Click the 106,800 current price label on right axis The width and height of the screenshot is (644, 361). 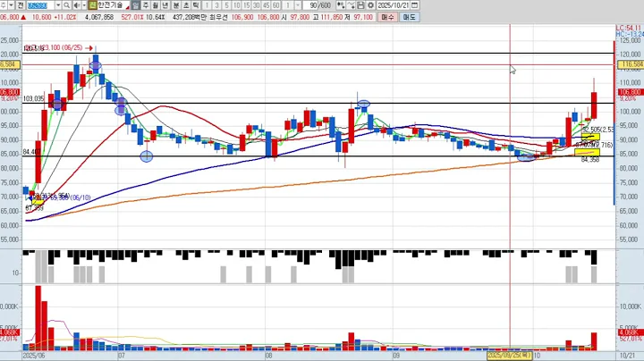coord(631,92)
